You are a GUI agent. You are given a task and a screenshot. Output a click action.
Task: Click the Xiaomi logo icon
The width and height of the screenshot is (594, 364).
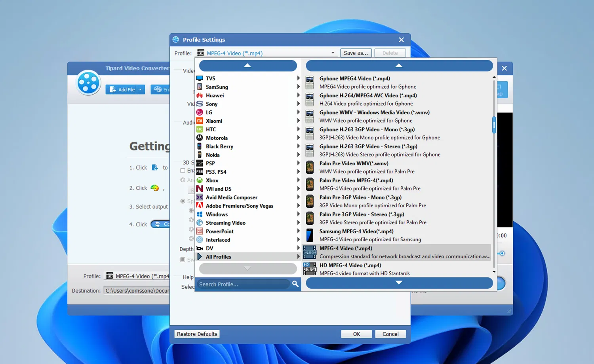[x=200, y=121]
